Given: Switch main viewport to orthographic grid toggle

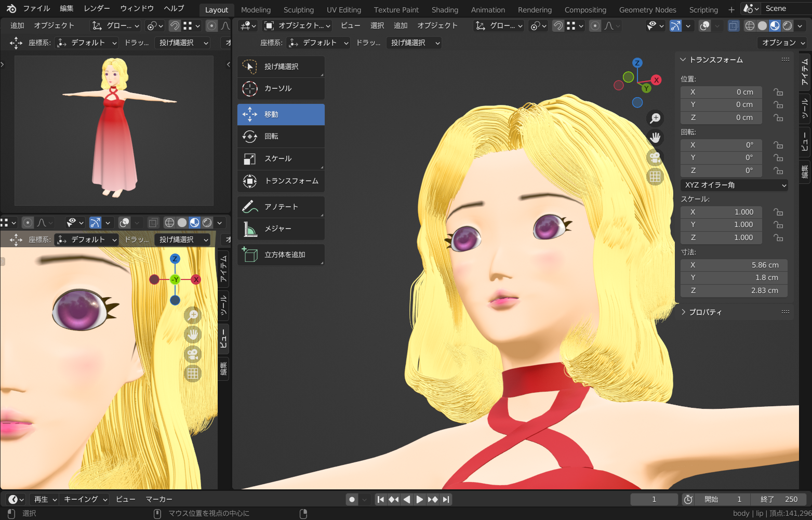Looking at the screenshot, I should pos(655,177).
